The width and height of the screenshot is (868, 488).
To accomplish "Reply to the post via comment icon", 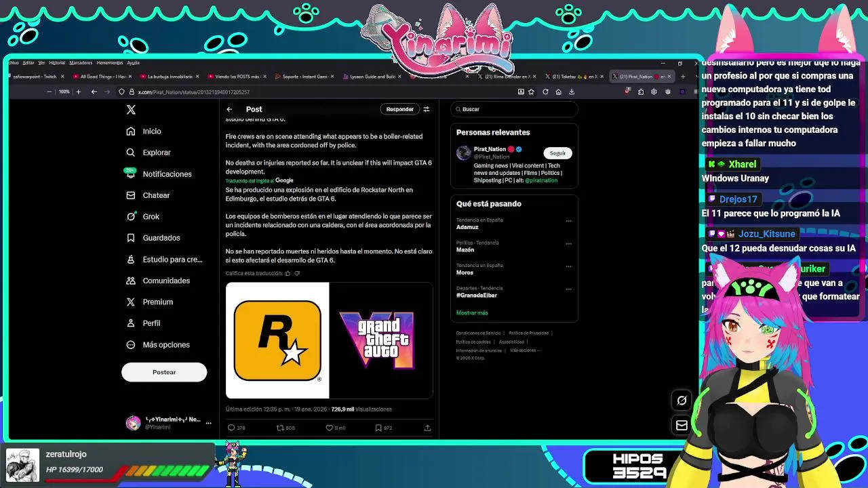I will (231, 428).
